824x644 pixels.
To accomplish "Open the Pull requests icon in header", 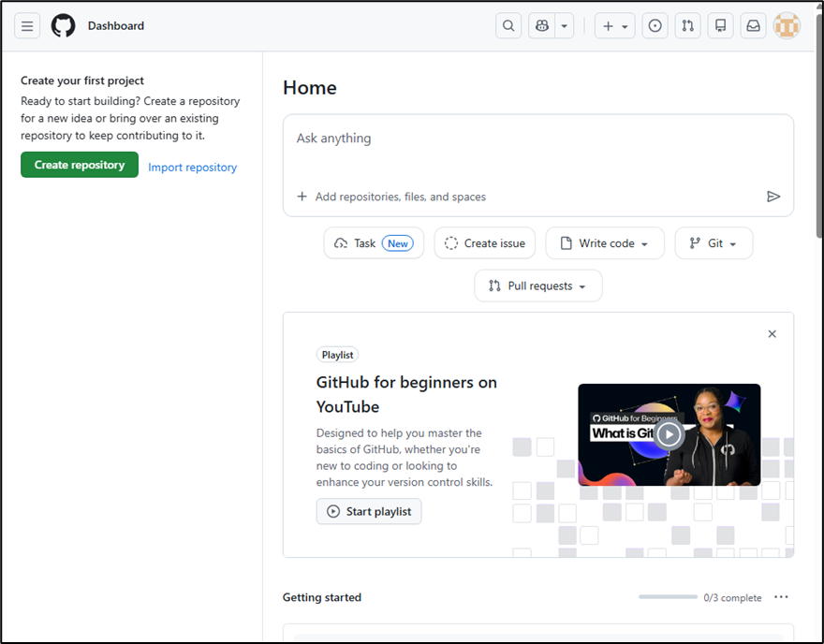I will [x=687, y=25].
